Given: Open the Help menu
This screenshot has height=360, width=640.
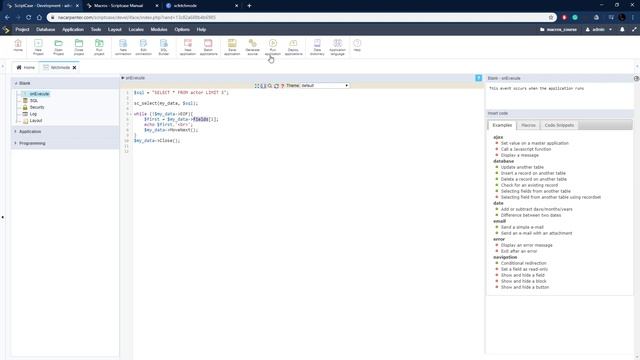Looking at the screenshot, I should [x=201, y=29].
